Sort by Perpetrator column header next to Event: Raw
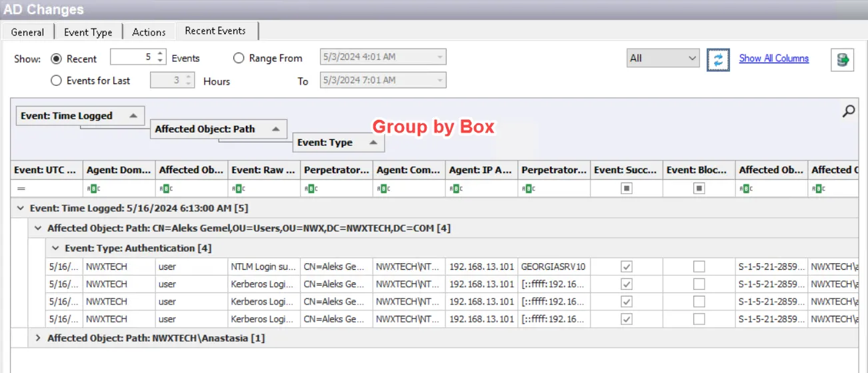 point(337,171)
